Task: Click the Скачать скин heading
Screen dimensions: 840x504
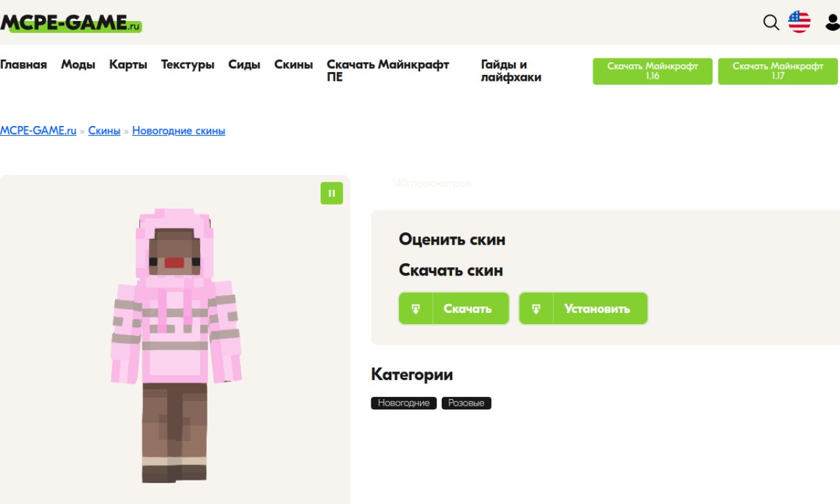Action: (451, 270)
